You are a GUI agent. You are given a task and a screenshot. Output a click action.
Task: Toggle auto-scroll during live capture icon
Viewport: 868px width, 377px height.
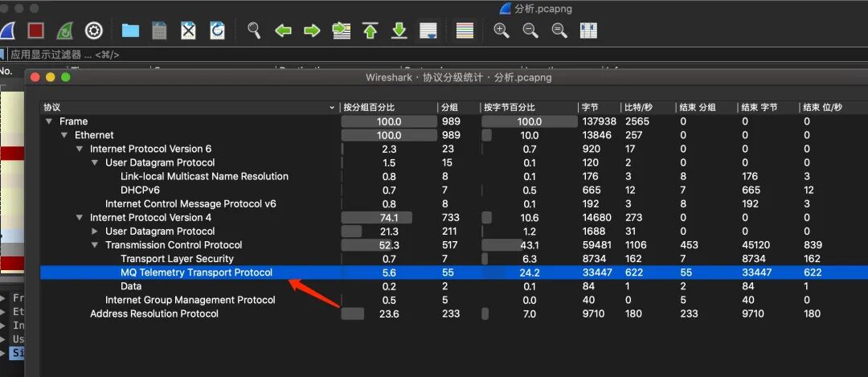[x=428, y=31]
